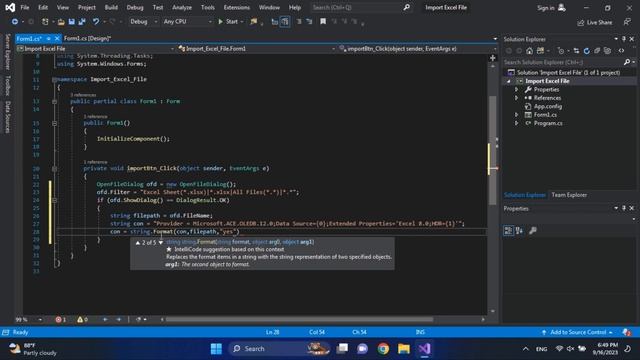Click the Visual Studio taskbar icon

424,349
